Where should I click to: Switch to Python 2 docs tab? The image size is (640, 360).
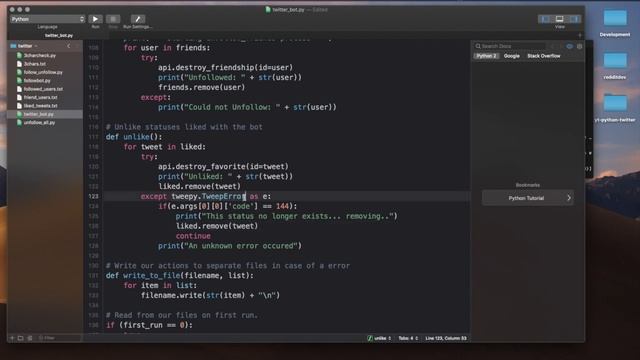486,56
